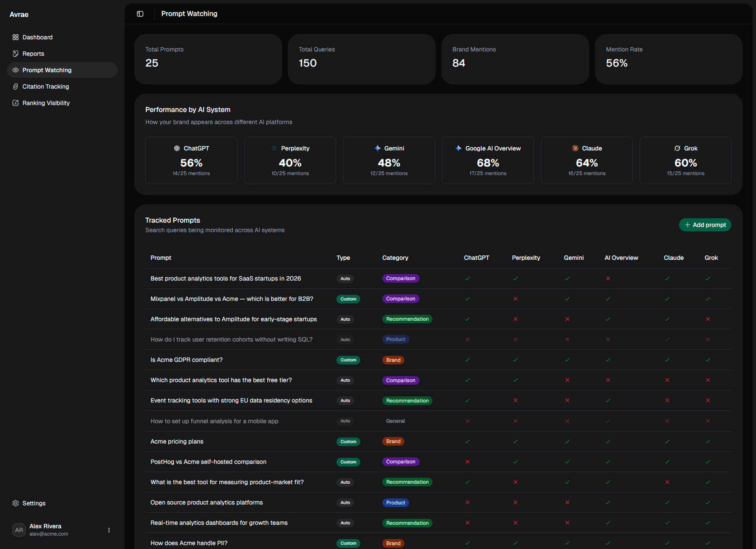
Task: Click the ChatGPT logo icon in performance card
Action: tap(177, 148)
